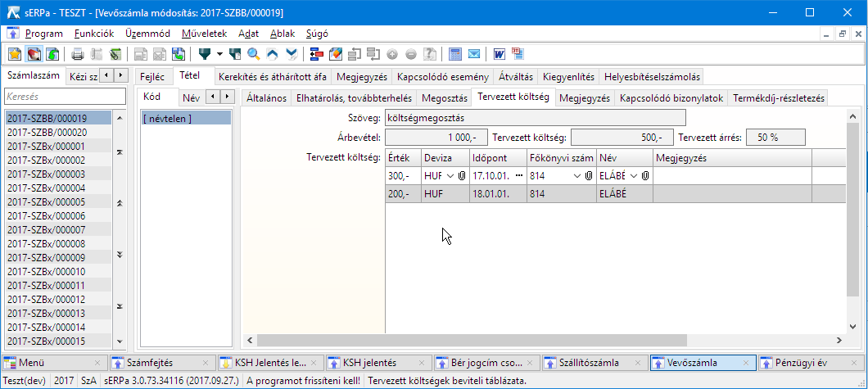Click the envelope email icon
868x389 pixels.
tap(474, 54)
